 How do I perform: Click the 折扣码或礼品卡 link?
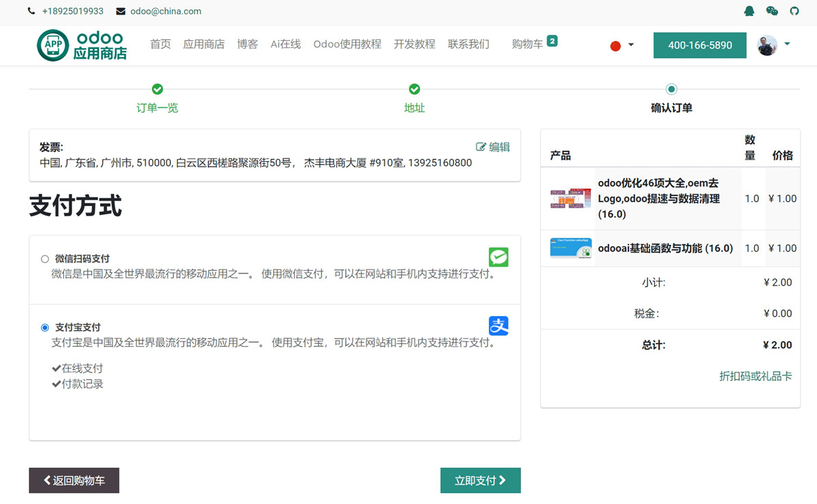[756, 376]
